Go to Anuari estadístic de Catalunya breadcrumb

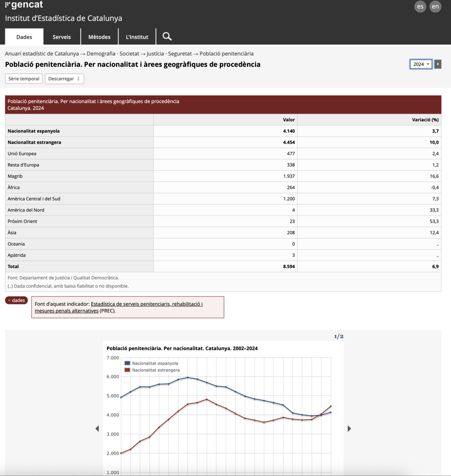coord(42,54)
